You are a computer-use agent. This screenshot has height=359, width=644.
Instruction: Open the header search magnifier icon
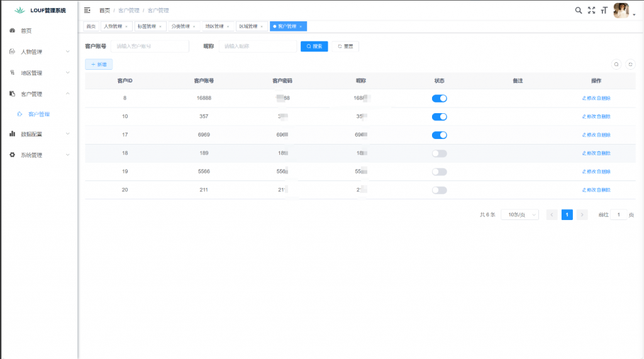coord(579,10)
